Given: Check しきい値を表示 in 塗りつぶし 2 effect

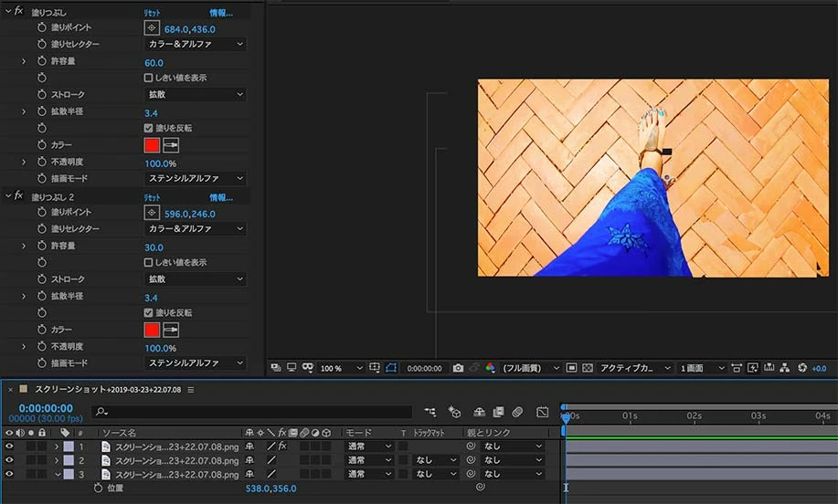Looking at the screenshot, I should tap(148, 262).
